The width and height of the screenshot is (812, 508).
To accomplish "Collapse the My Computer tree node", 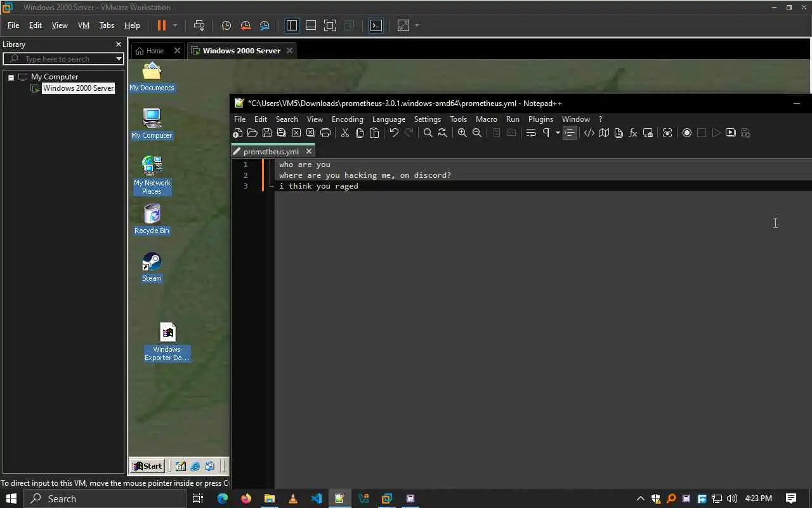I will pyautogui.click(x=11, y=77).
